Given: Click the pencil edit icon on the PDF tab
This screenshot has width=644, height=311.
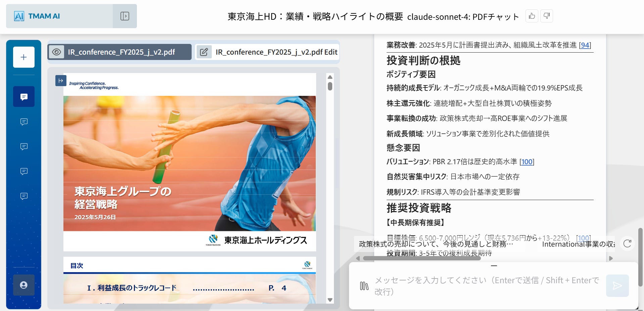Looking at the screenshot, I should [204, 52].
